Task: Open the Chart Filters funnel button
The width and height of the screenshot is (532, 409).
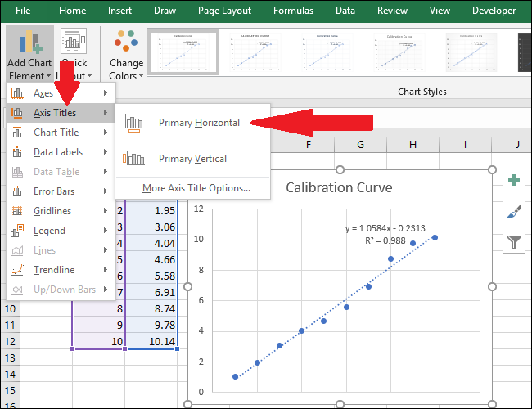Action: pos(514,242)
